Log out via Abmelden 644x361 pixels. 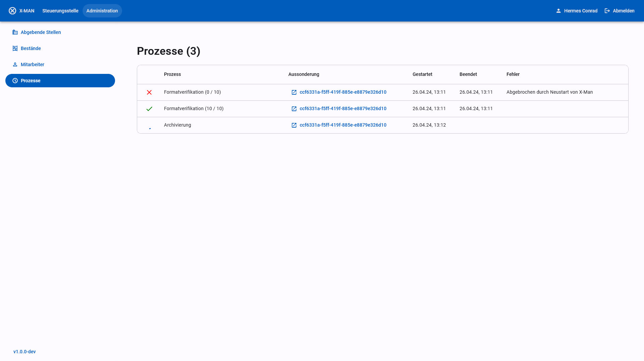click(x=620, y=11)
